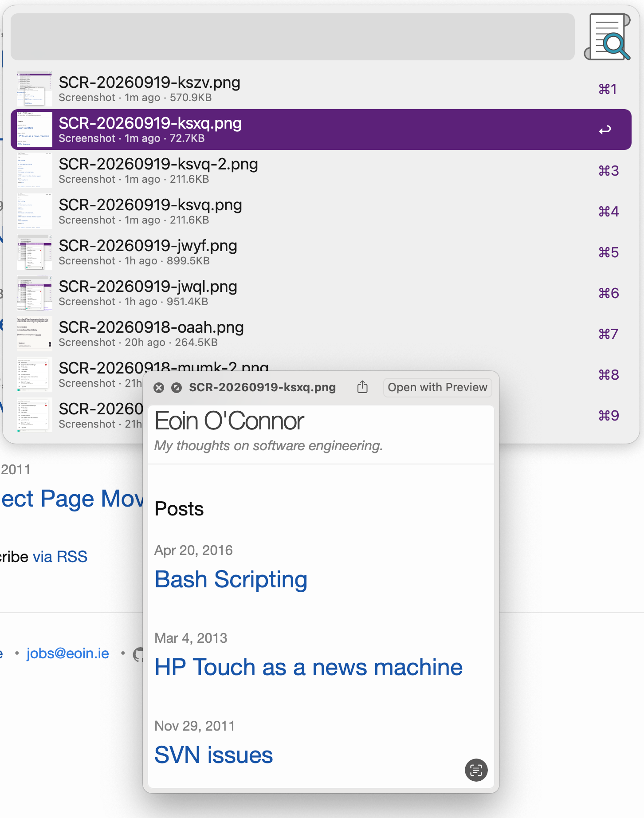Click the file search magnifier icon
The image size is (644, 818).
tap(608, 37)
